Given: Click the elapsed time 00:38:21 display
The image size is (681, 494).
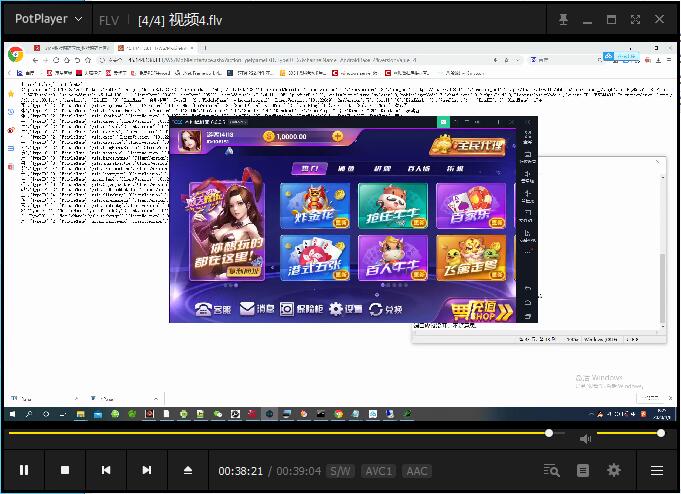Looking at the screenshot, I should click(241, 471).
